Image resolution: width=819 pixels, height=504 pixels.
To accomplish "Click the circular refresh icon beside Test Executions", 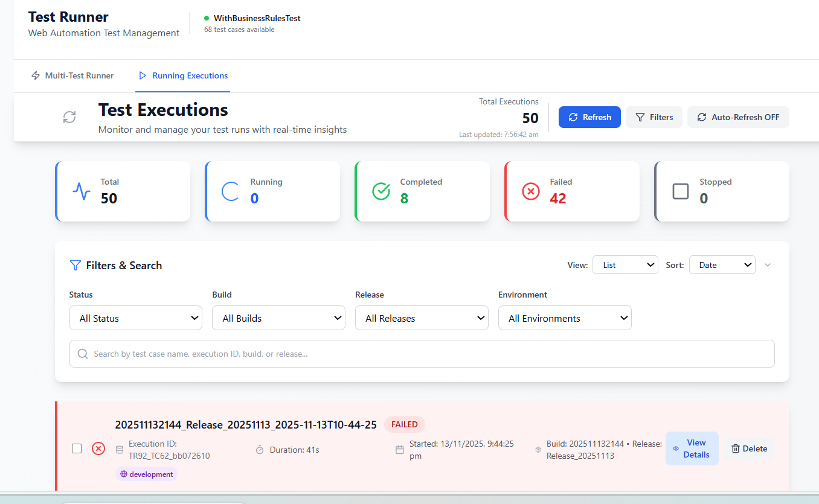I will 69,117.
